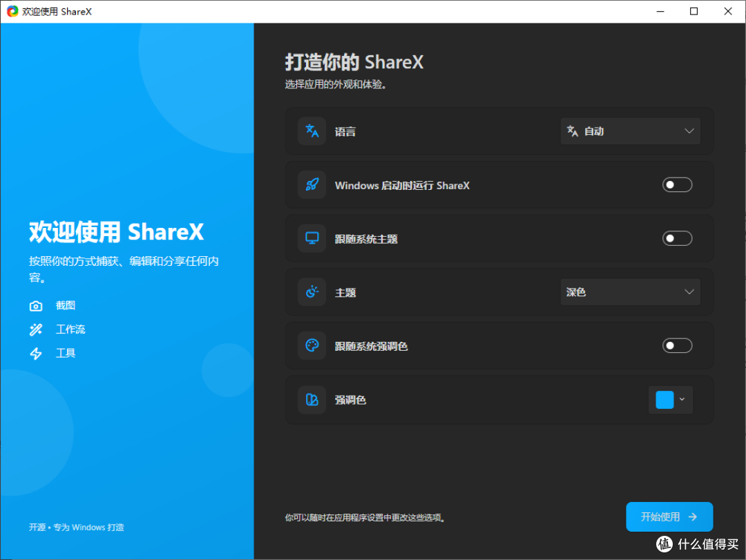Screen dimensions: 746x560
Task: Click the monitor icon for system theme
Action: click(x=312, y=238)
